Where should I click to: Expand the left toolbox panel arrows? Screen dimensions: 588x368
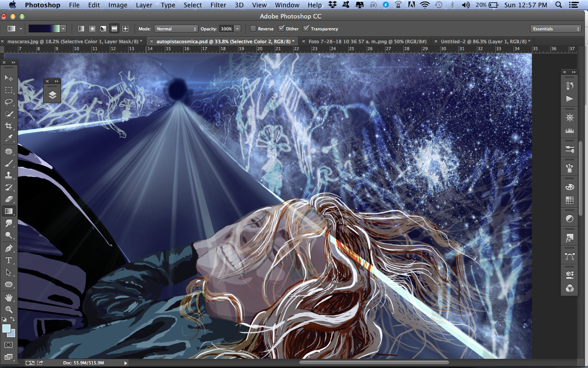click(13, 63)
